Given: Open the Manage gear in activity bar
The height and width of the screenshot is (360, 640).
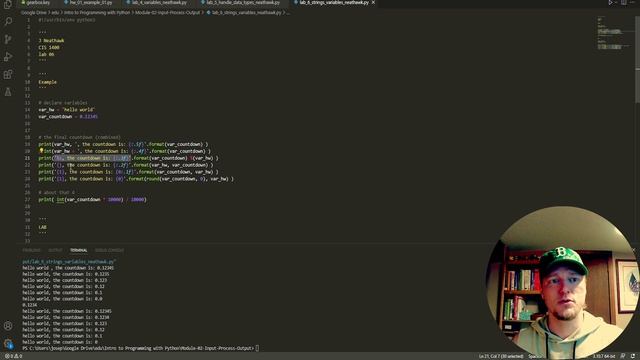Looking at the screenshot, I should (x=8, y=344).
